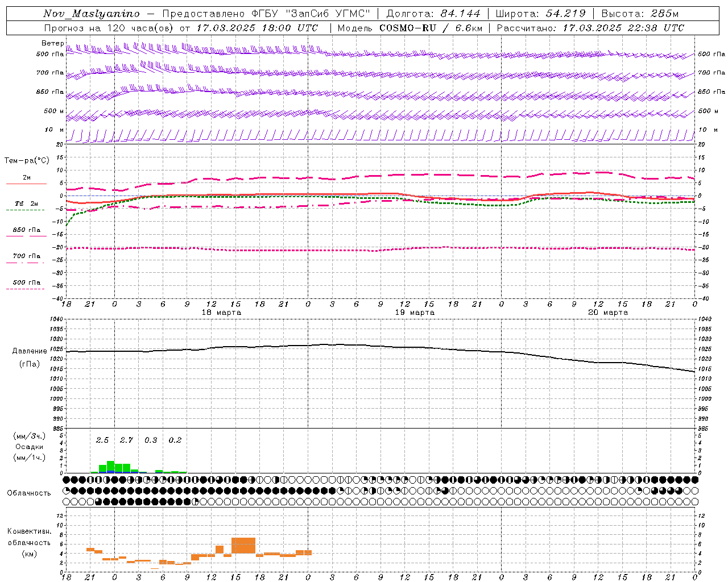Click the Td 2м dew point legend label
Image resolution: width=728 pixels, height=582 pixels.
pyautogui.click(x=26, y=203)
